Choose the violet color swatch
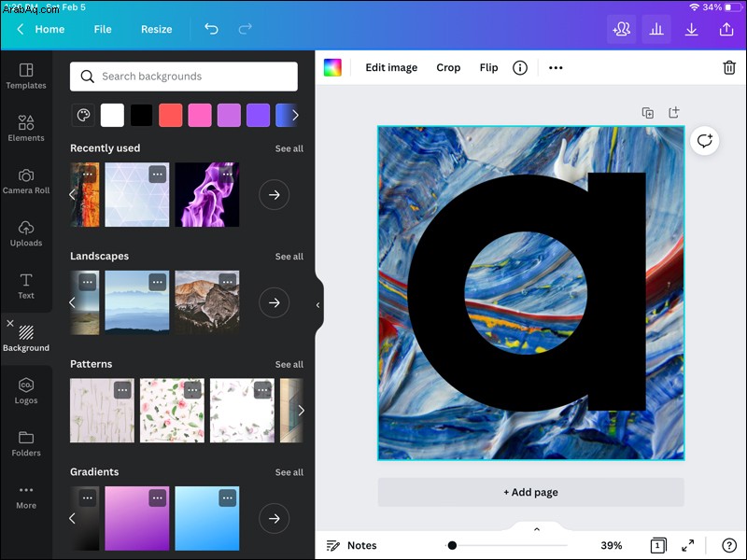 [x=259, y=115]
